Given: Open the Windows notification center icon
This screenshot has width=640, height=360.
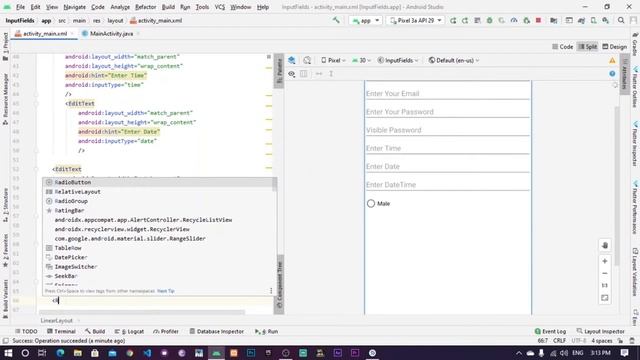Looking at the screenshot, I should (x=624, y=353).
